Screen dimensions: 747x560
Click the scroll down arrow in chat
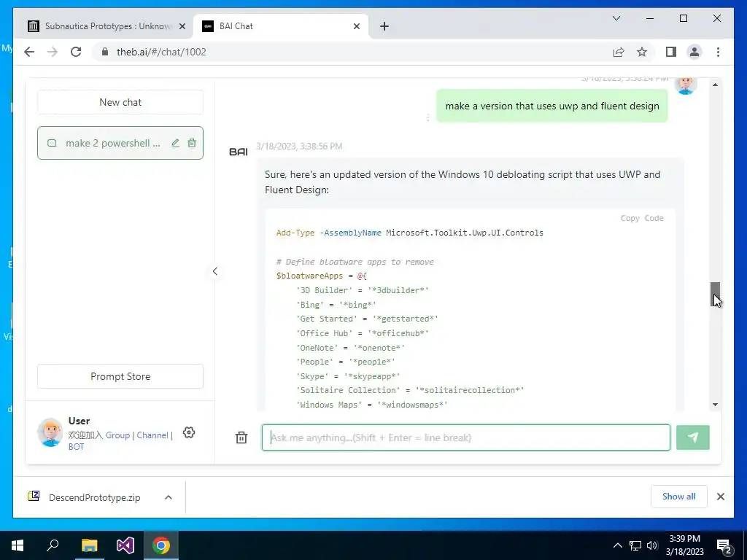[715, 405]
